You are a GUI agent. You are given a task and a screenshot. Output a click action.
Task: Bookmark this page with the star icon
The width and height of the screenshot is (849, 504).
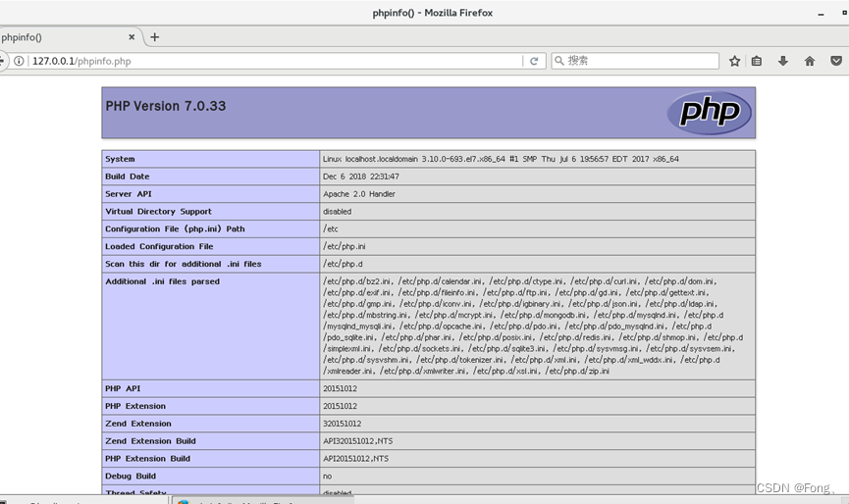(x=734, y=61)
